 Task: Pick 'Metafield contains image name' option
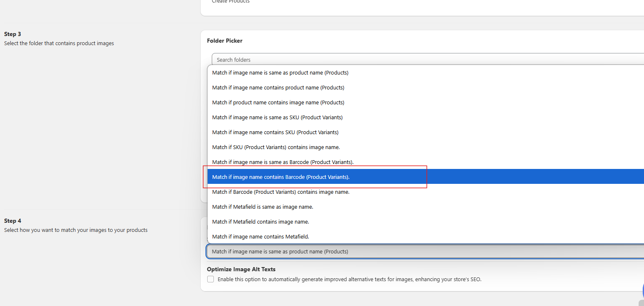tap(260, 222)
